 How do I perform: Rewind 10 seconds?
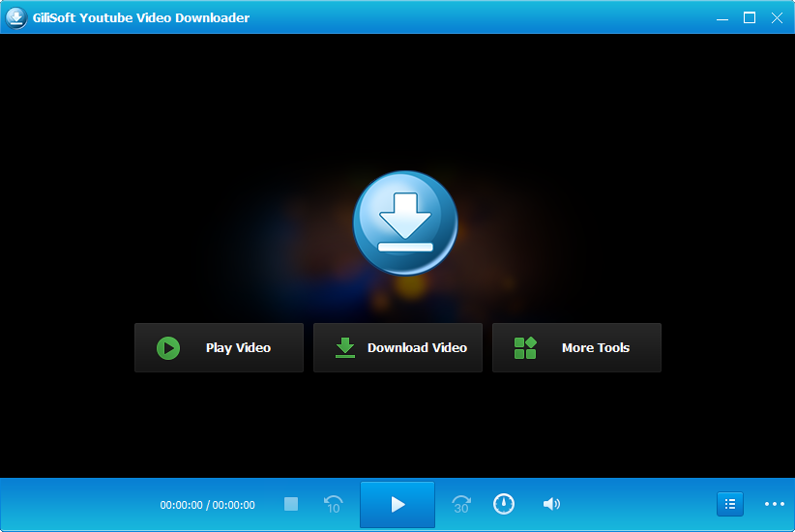click(x=333, y=504)
